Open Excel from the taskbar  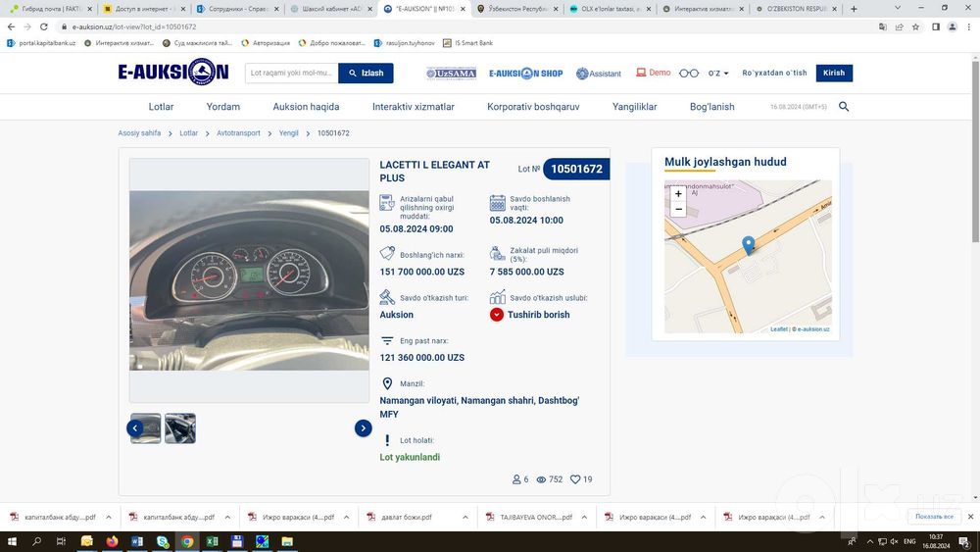click(212, 541)
